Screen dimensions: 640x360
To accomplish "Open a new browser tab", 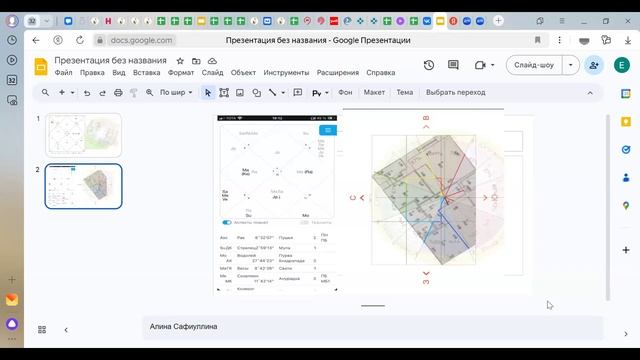I will [498, 20].
